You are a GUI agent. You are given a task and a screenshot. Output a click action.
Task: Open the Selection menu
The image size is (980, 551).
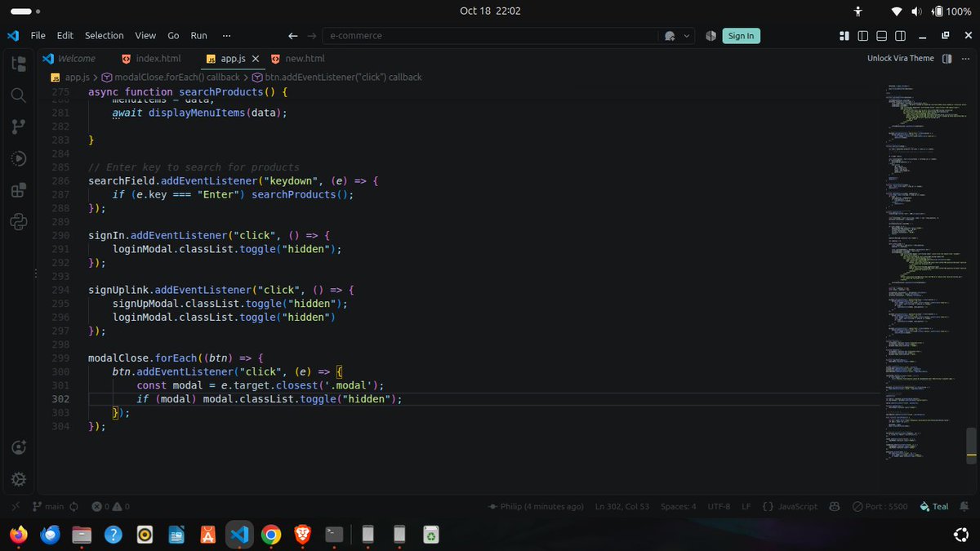click(105, 36)
